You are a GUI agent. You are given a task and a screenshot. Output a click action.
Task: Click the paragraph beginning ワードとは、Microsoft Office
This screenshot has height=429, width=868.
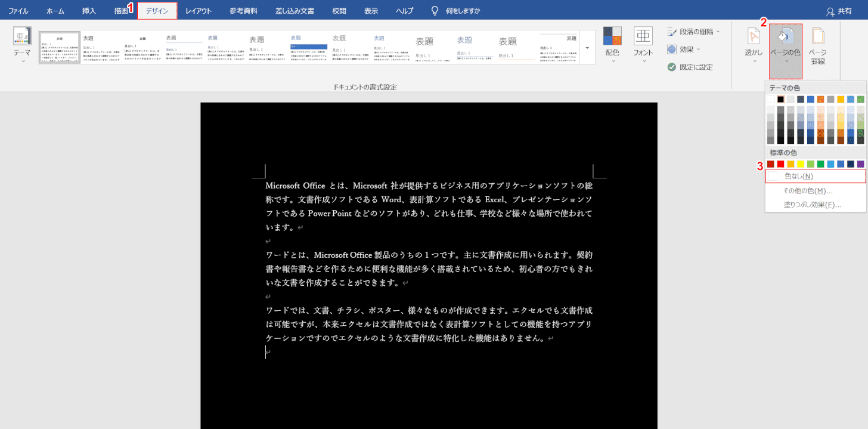coord(429,268)
